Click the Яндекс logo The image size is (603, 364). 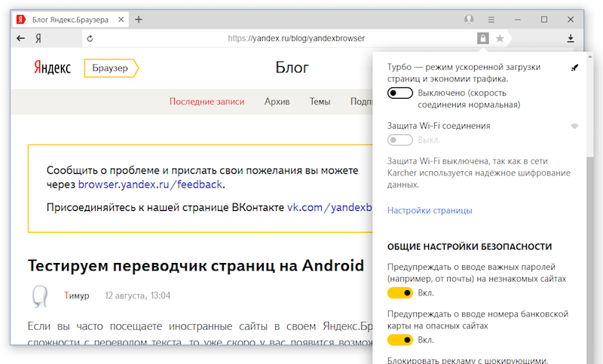click(x=52, y=68)
